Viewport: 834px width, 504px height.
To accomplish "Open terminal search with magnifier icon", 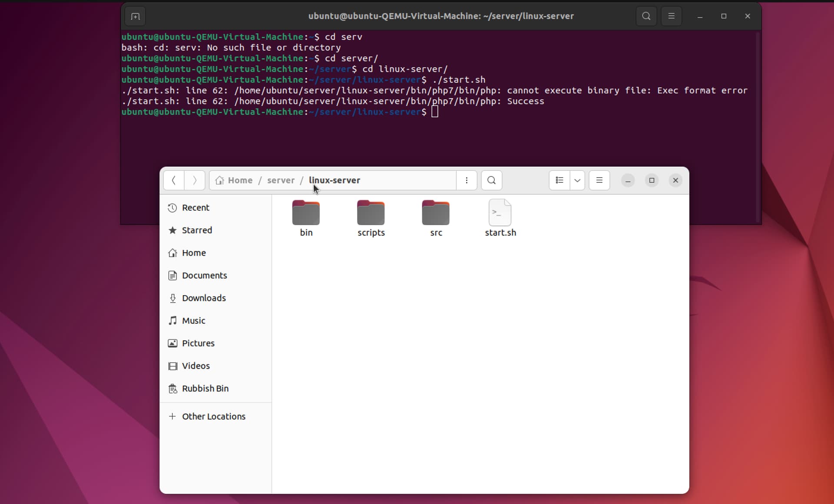I will click(646, 16).
